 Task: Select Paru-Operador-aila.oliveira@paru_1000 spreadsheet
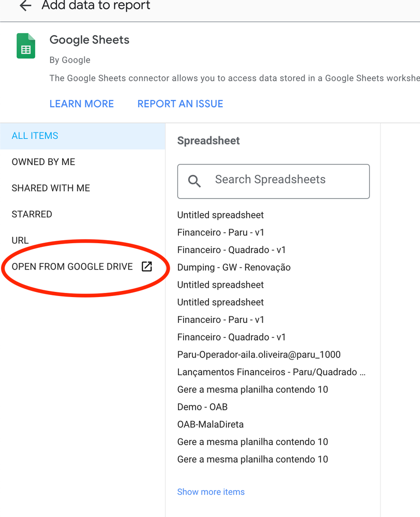(259, 355)
